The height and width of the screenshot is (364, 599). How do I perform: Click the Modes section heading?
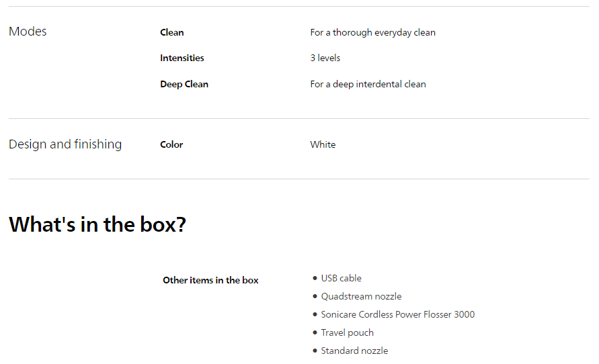tap(28, 32)
